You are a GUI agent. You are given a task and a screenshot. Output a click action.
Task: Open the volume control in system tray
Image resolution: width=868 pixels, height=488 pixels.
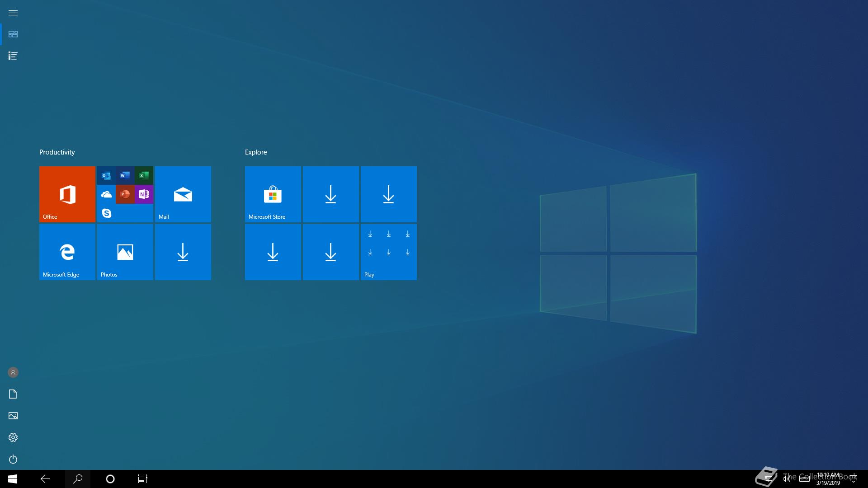pyautogui.click(x=786, y=479)
